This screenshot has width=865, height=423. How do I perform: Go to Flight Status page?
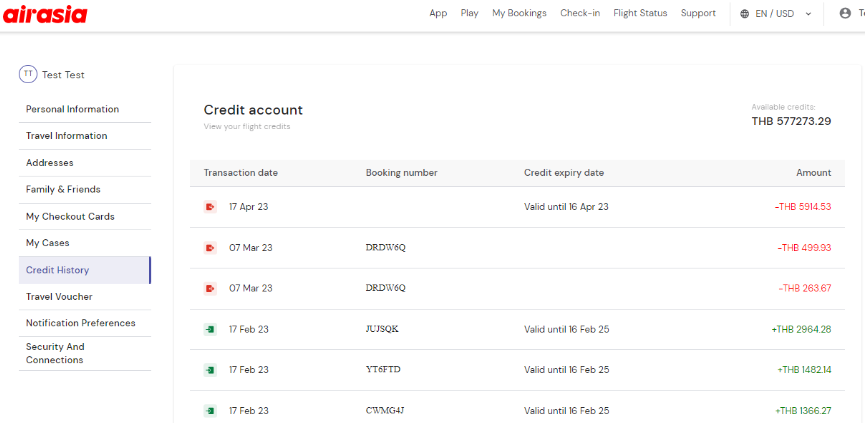(640, 13)
